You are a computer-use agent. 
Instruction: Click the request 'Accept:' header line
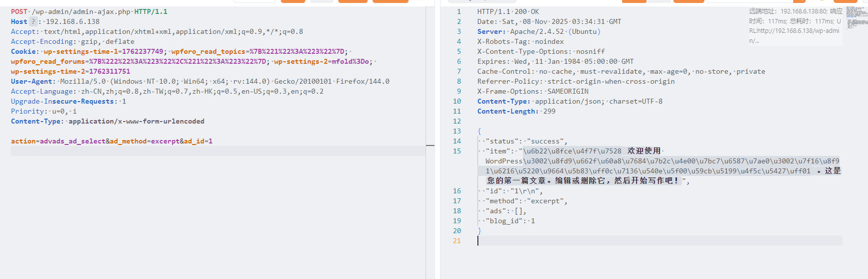point(157,31)
